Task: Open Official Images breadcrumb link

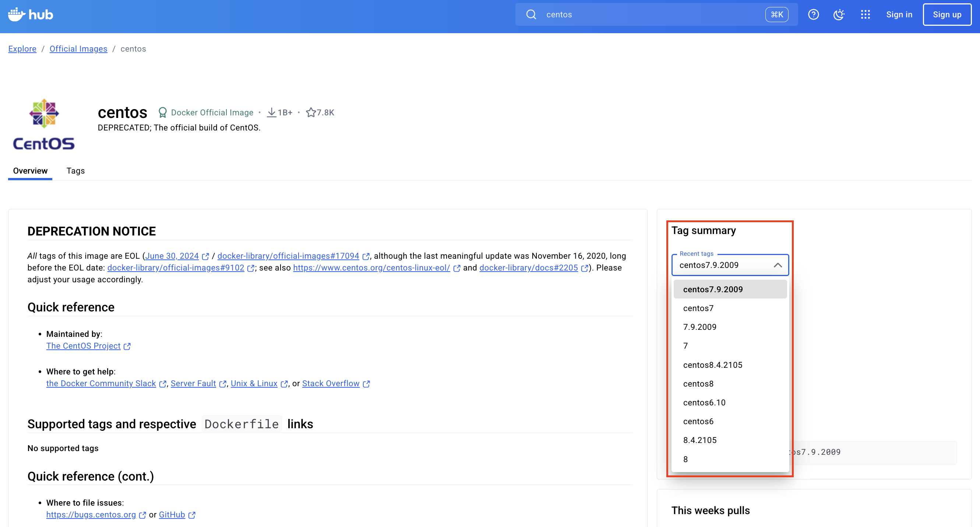Action: pos(78,49)
